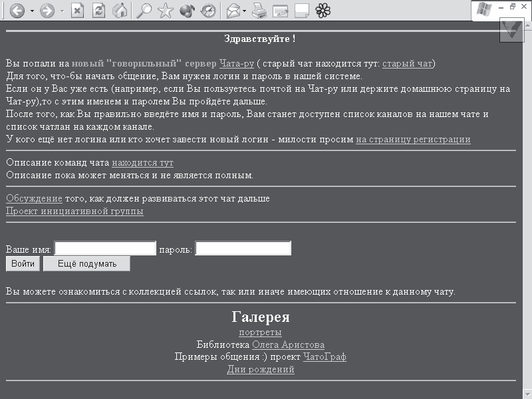Click the checkmark overlay icon near scrollbar
This screenshot has width=532, height=399.
(x=511, y=31)
